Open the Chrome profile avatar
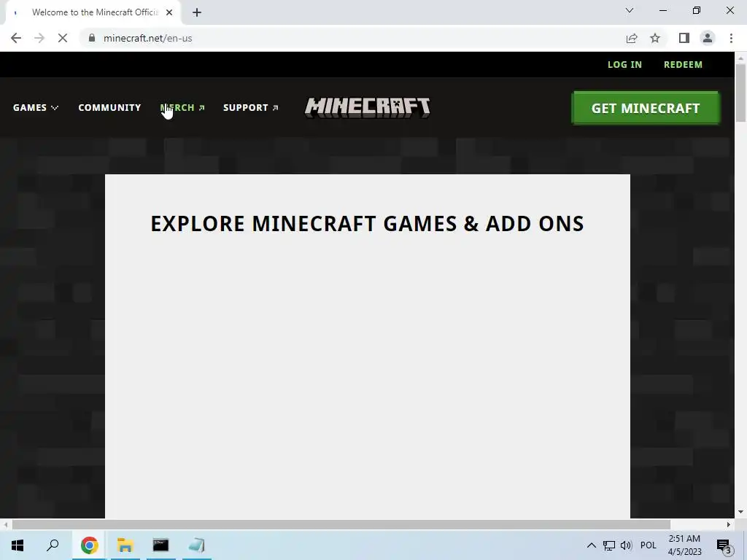The width and height of the screenshot is (747, 560). (x=708, y=38)
